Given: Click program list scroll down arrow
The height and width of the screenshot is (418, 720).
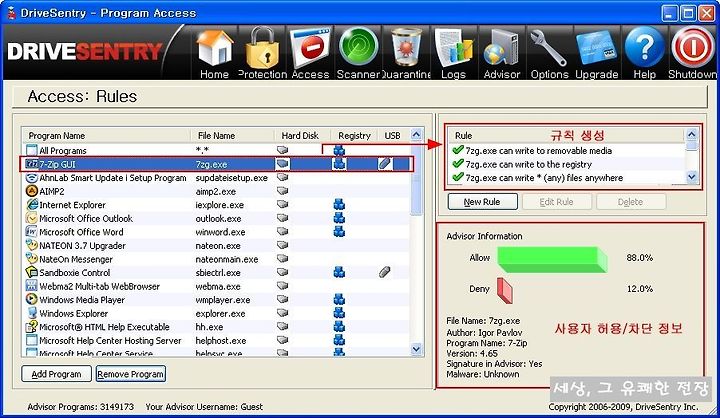Looking at the screenshot, I should tap(416, 349).
